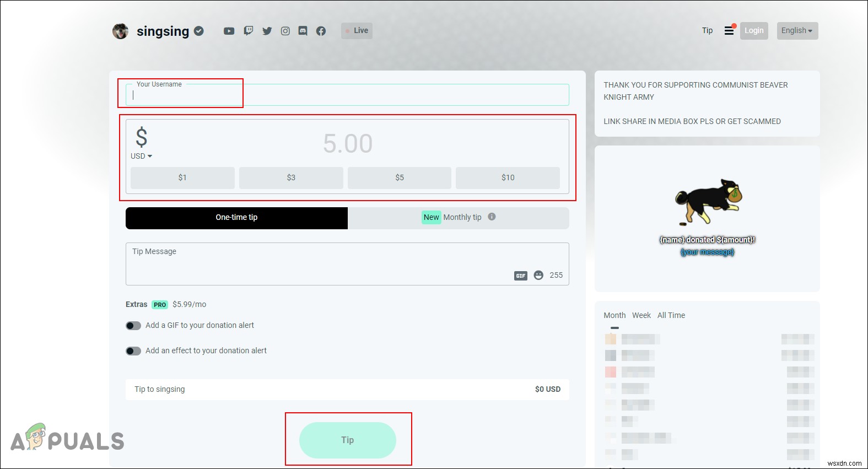Switch to Monthly tip tab
868x469 pixels.
459,218
